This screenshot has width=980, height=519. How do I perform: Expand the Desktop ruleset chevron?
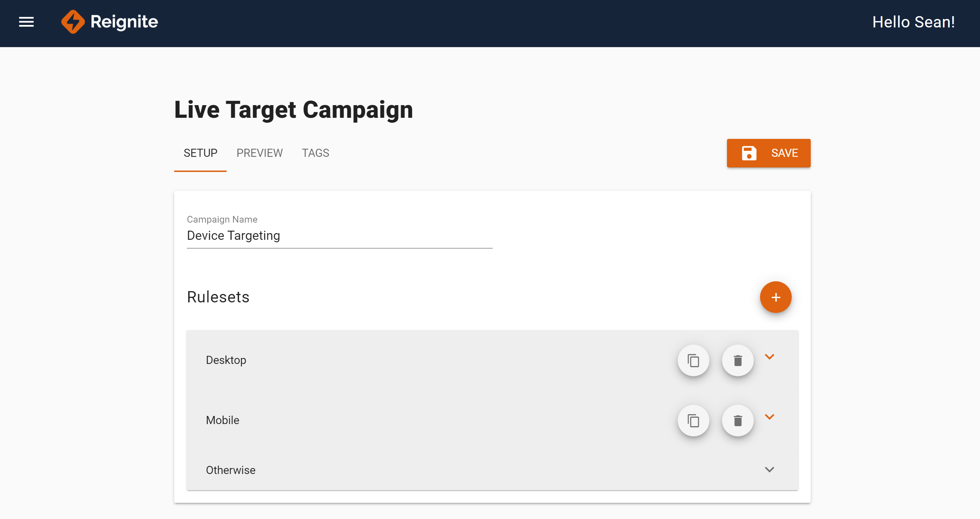click(769, 357)
